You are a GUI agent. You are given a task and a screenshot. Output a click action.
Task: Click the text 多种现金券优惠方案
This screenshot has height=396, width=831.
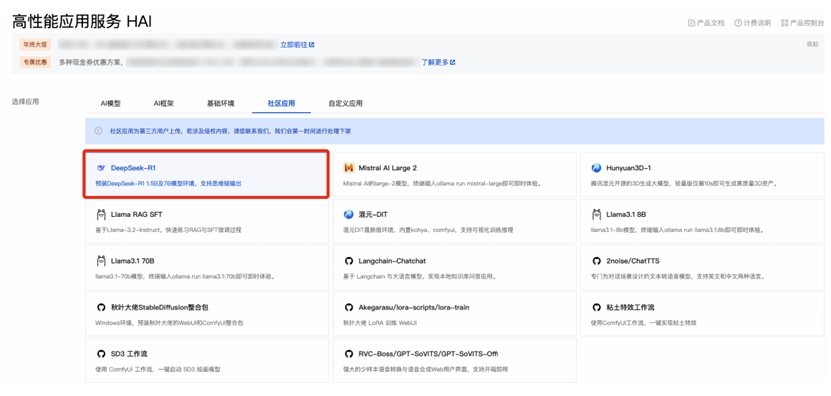pyautogui.click(x=91, y=62)
